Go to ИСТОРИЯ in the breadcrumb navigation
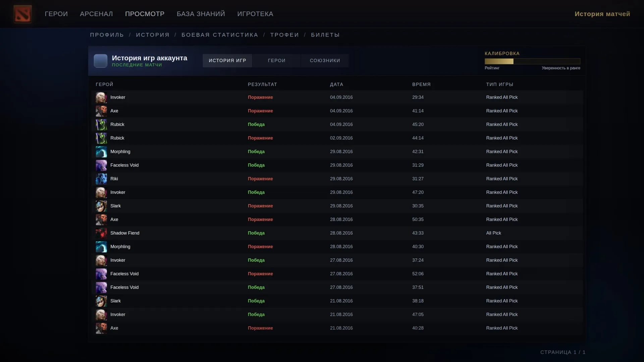 click(x=153, y=35)
